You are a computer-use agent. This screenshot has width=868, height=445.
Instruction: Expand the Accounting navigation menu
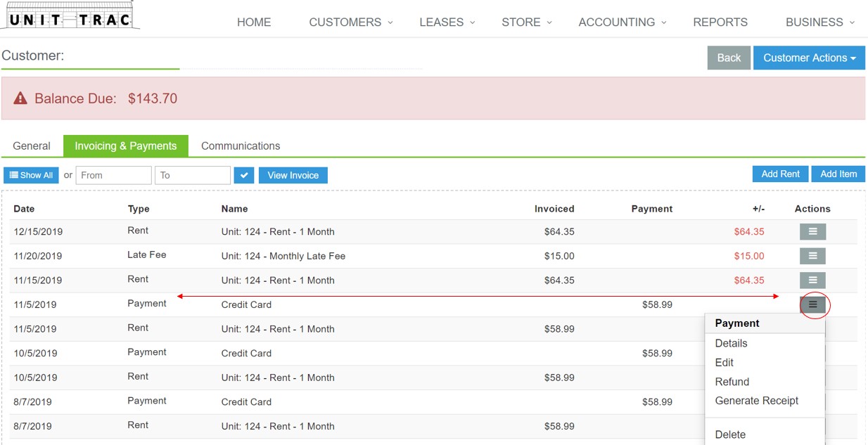[622, 22]
